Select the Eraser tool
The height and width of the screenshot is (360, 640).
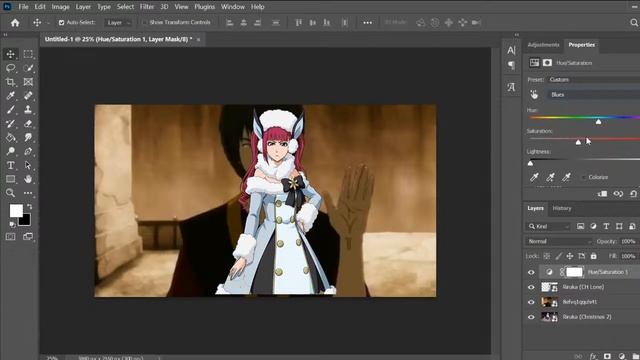pyautogui.click(x=28, y=124)
